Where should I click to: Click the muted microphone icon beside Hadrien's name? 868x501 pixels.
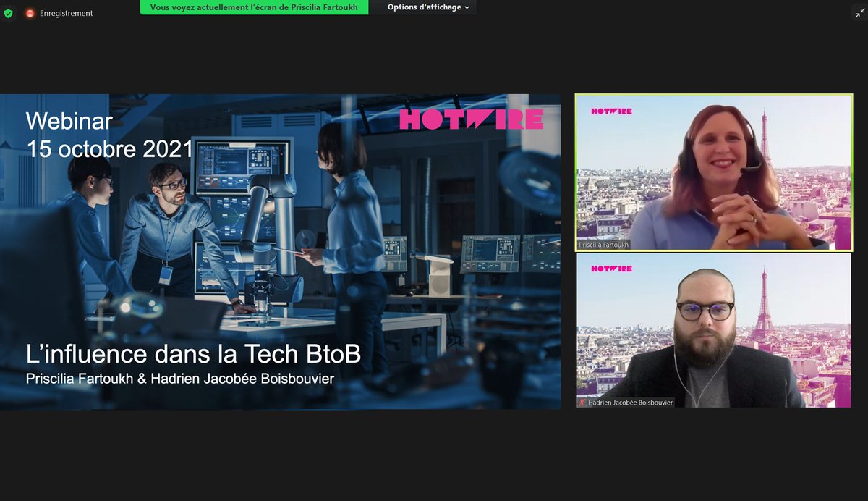582,403
